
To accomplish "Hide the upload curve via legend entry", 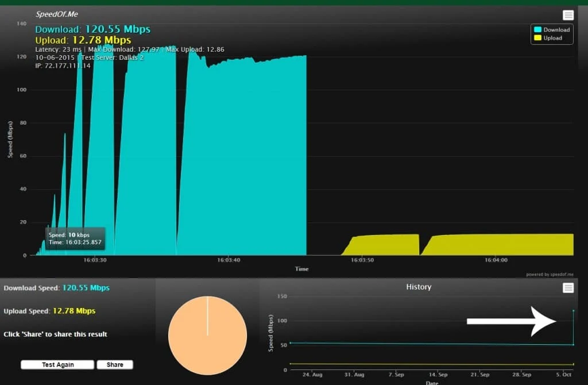I will [550, 38].
